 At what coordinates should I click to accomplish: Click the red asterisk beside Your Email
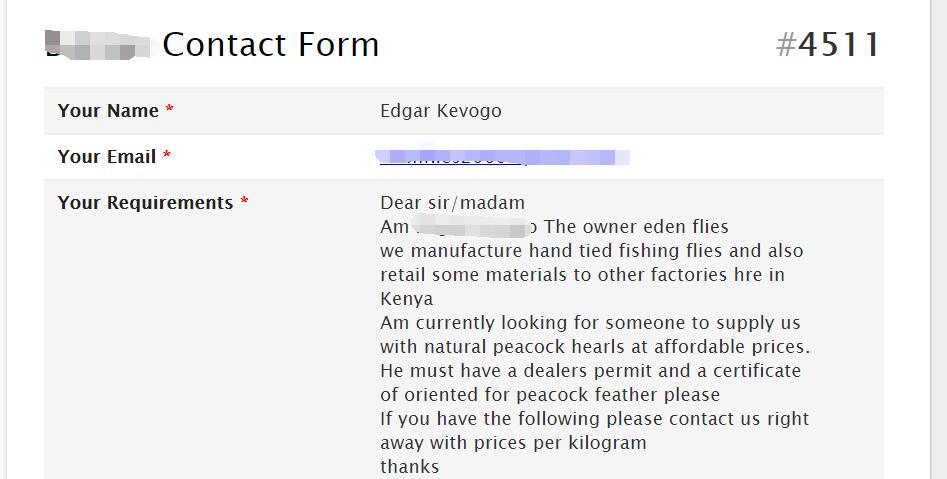click(x=167, y=155)
